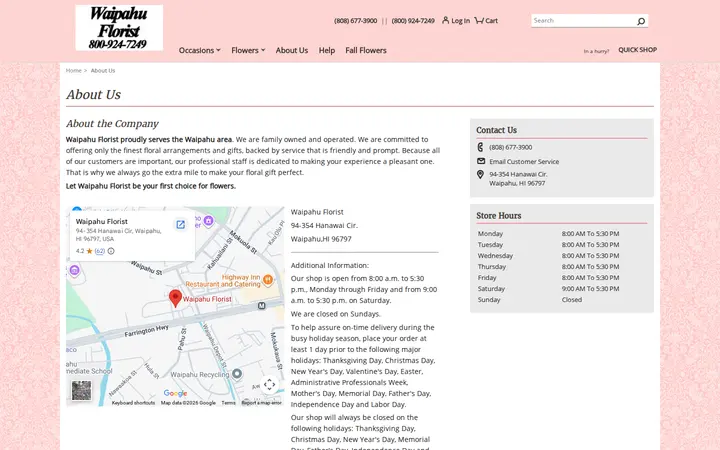
Task: Open the Fall Flowers menu item
Action: [x=366, y=51]
